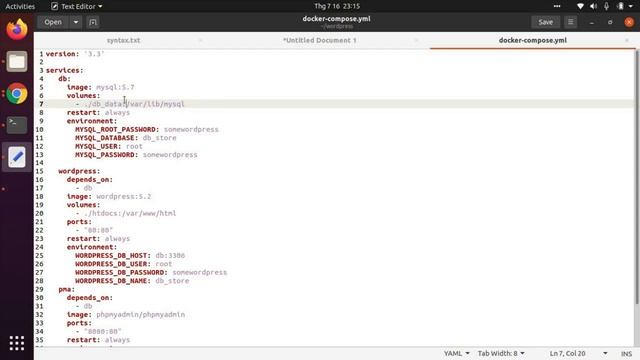This screenshot has width=640, height=360.
Task: Open the Tab Width selector
Action: pyautogui.click(x=501, y=353)
